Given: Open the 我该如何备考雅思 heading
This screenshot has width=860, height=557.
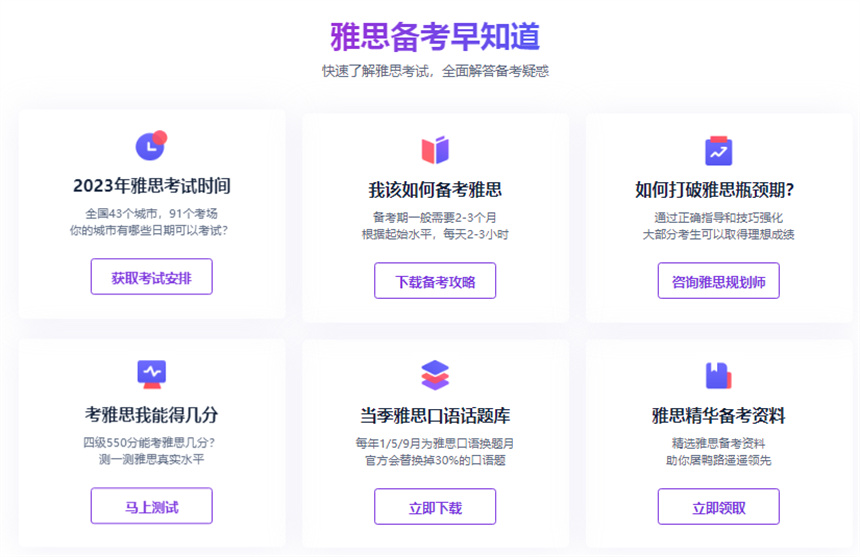Looking at the screenshot, I should 435,190.
